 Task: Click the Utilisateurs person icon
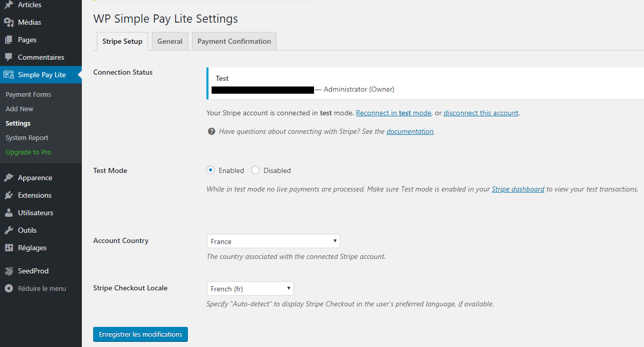pyautogui.click(x=9, y=213)
